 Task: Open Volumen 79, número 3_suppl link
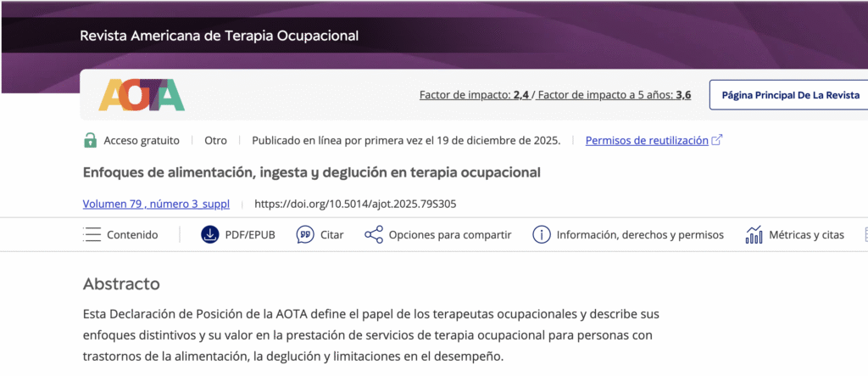click(x=156, y=204)
